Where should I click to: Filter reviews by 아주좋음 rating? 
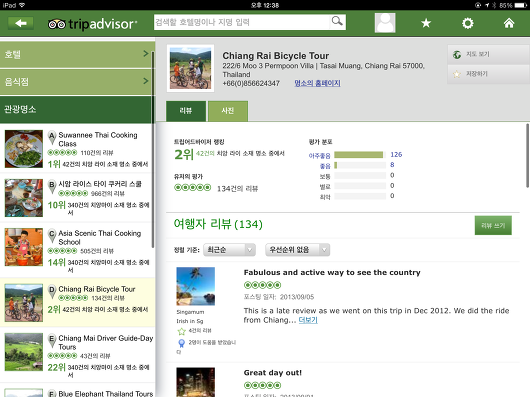pyautogui.click(x=319, y=156)
